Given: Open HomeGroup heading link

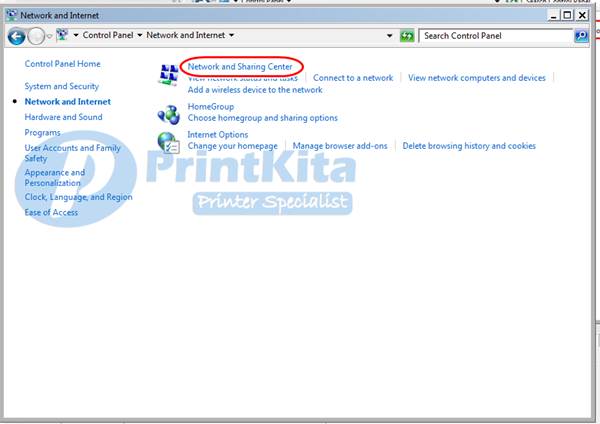Looking at the screenshot, I should [210, 107].
